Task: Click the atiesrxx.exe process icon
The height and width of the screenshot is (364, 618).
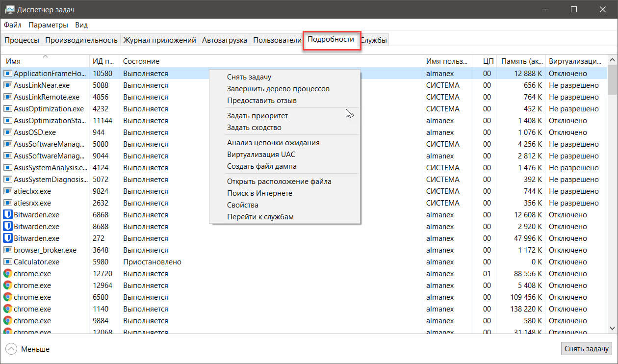Action: pyautogui.click(x=7, y=203)
